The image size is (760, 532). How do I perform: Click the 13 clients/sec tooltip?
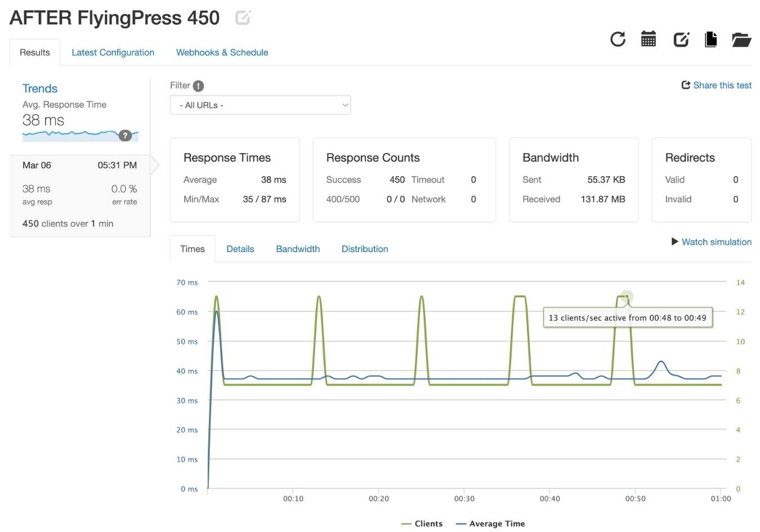pos(627,318)
